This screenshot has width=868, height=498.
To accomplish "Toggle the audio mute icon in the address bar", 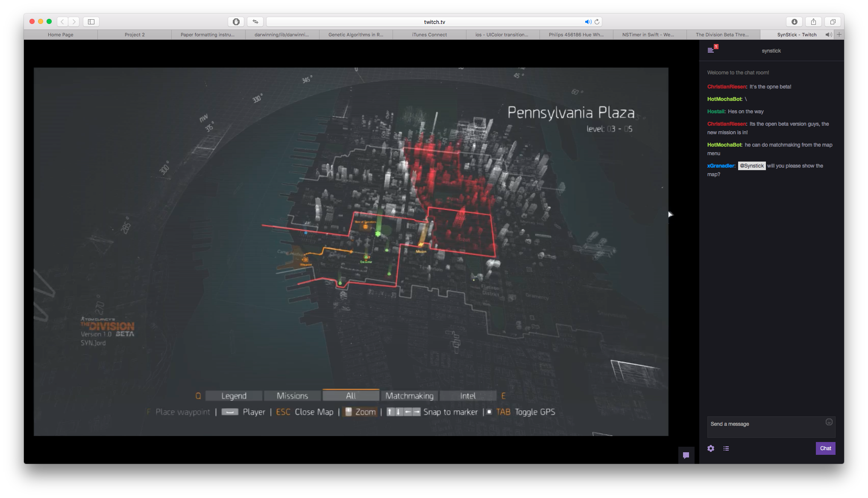I will point(587,21).
